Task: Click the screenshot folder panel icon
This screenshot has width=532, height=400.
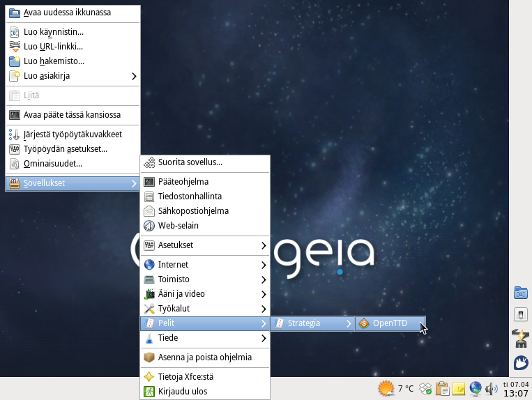Action: coord(520,293)
